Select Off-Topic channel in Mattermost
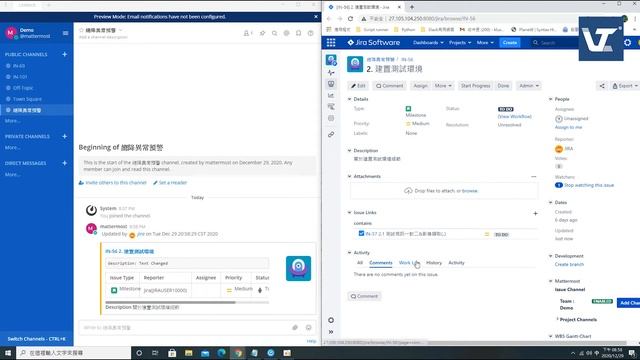640x360 pixels. pos(23,88)
